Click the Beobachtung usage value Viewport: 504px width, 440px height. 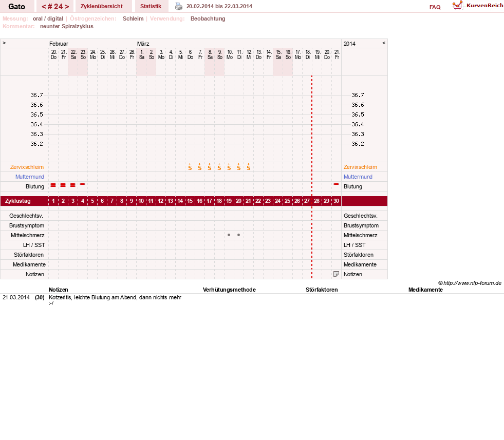coord(208,18)
